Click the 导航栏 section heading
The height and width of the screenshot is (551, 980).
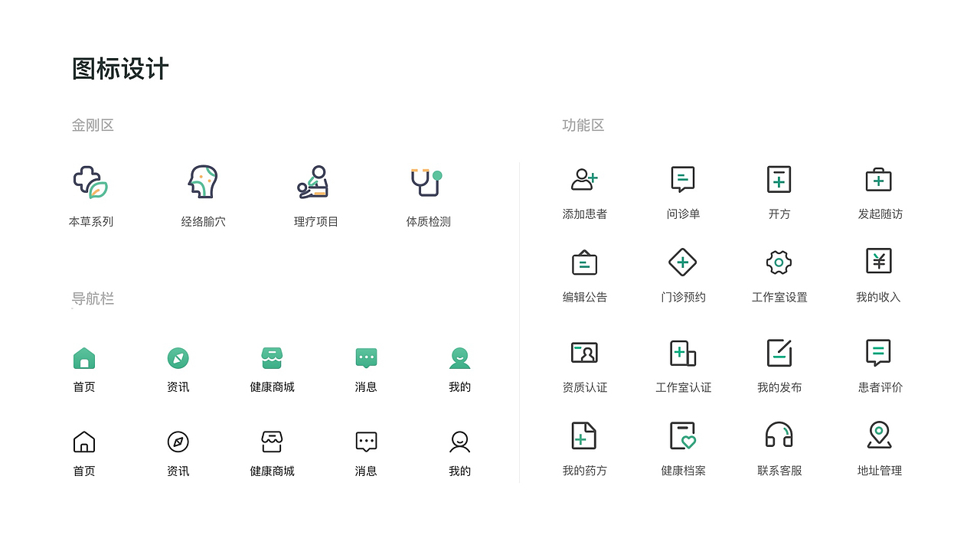pos(93,298)
